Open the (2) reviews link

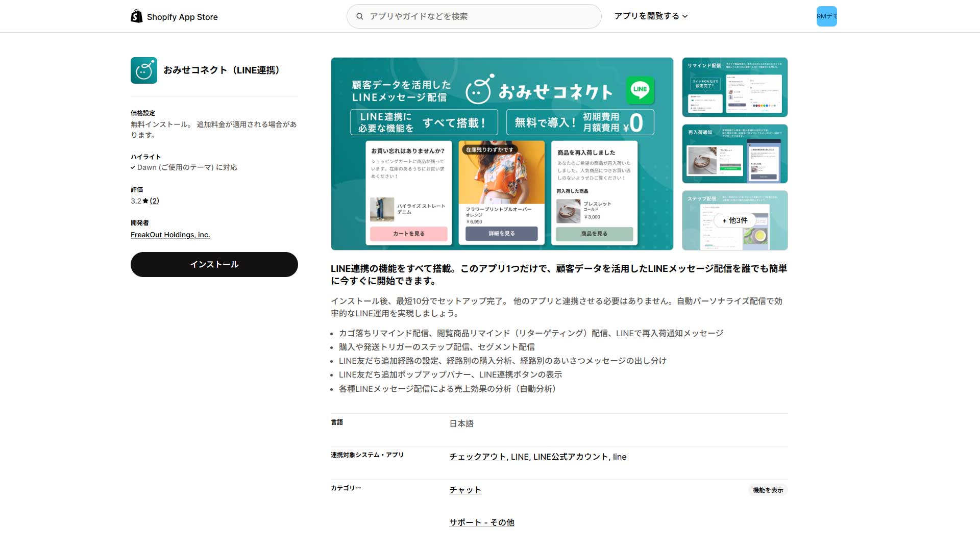tap(154, 201)
